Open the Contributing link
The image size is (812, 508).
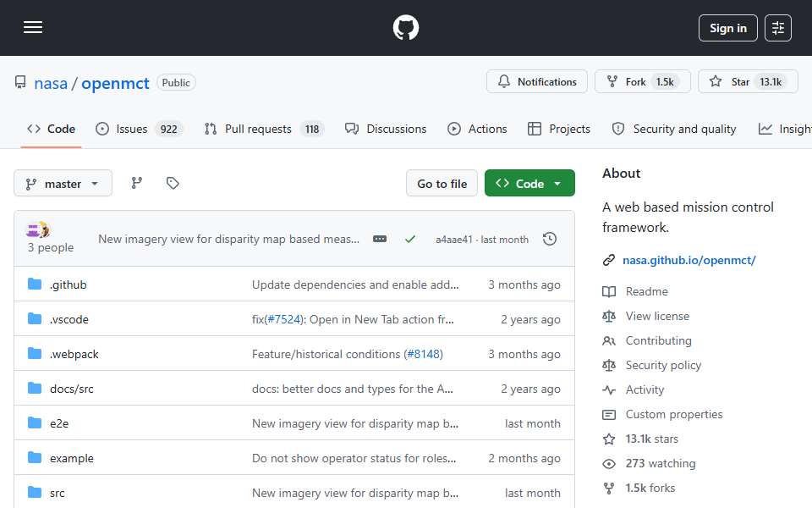658,340
